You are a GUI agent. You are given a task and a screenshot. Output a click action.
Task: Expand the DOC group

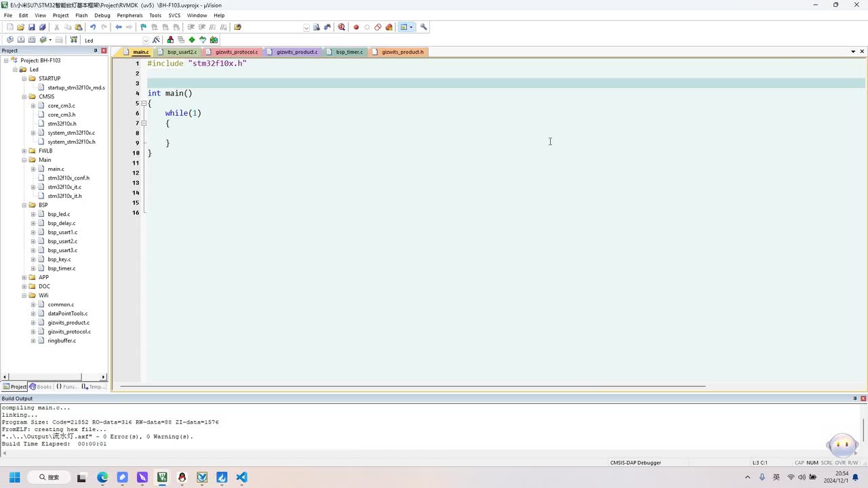point(24,287)
